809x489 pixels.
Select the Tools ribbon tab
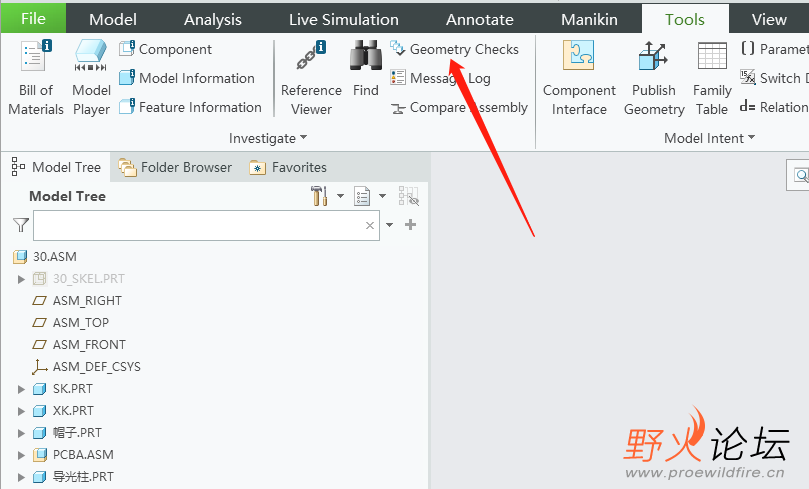click(685, 19)
